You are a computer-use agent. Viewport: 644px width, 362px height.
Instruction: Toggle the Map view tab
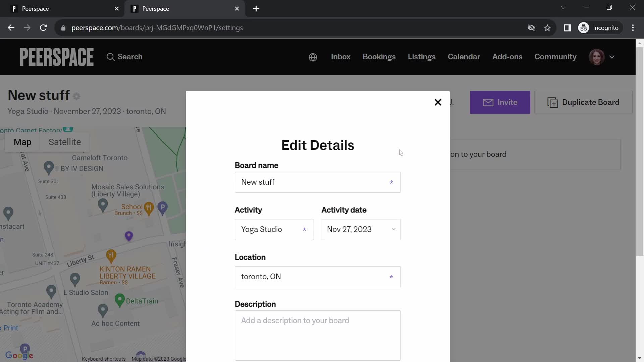22,142
